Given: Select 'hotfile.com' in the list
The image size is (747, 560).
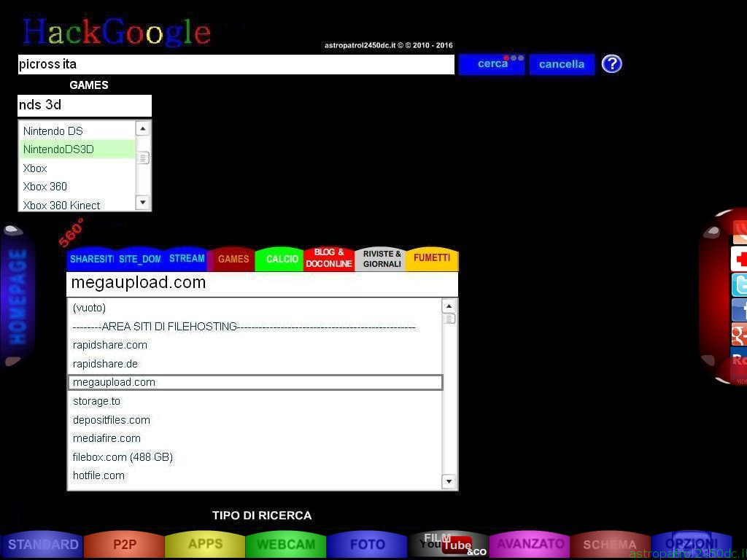Looking at the screenshot, I should 255,475.
